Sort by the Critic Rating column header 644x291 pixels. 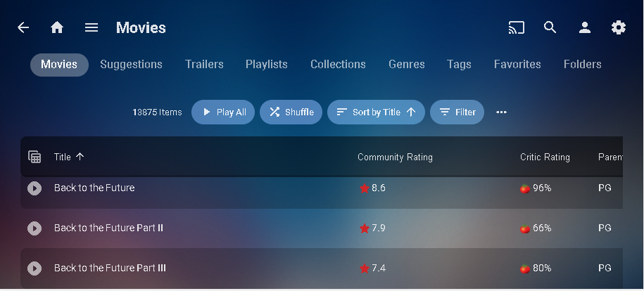[545, 157]
